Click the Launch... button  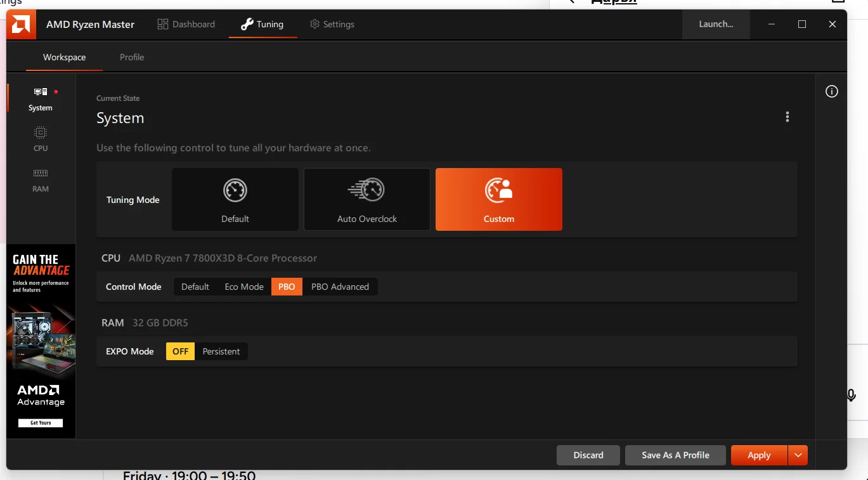[716, 24]
